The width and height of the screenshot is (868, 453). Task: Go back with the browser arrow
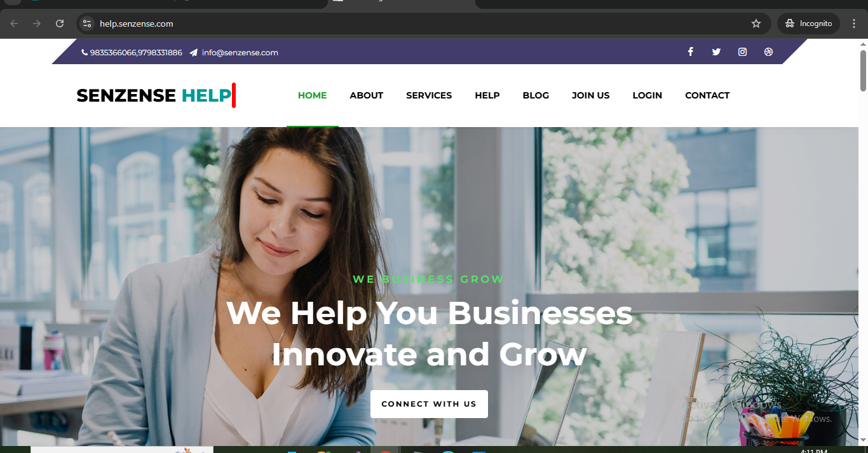click(14, 24)
